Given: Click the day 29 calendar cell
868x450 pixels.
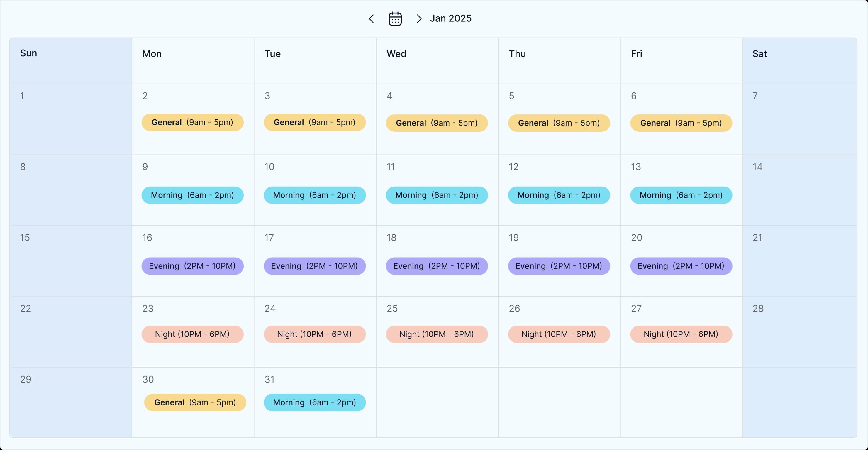Looking at the screenshot, I should click(x=71, y=402).
